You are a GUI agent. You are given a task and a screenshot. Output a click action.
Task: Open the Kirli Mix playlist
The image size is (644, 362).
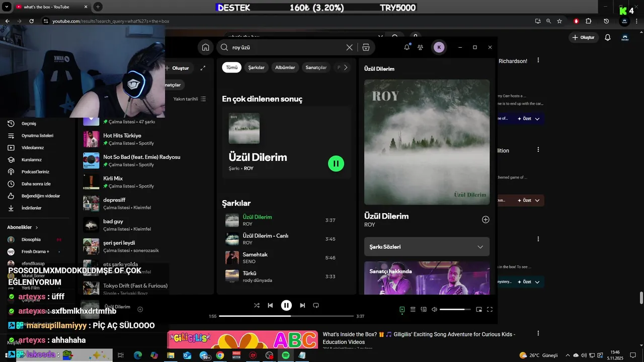[146, 182]
